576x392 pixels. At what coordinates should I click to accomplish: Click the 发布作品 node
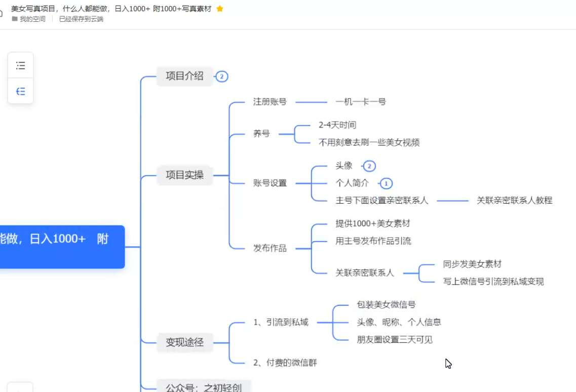point(270,248)
